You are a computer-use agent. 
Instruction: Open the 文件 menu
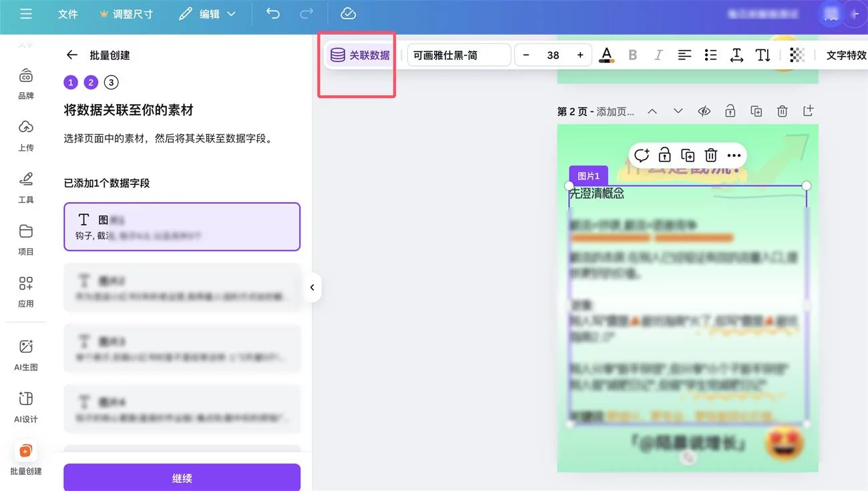67,13
